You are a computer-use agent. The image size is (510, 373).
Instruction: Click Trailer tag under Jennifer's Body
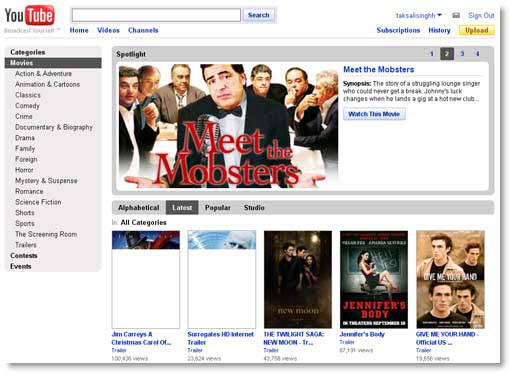[x=347, y=342]
